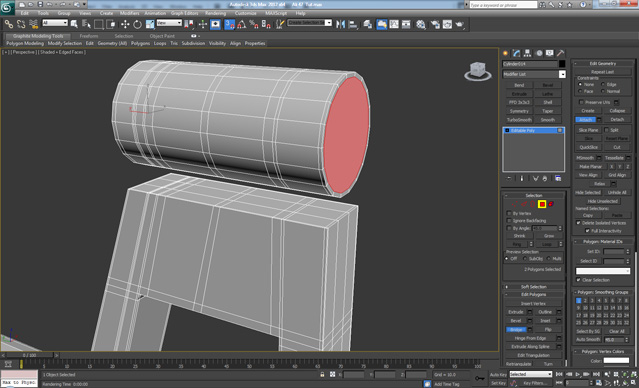Screen dimensions: 639x388
Task: Expand the Soft Selection rollout
Action: click(x=533, y=287)
